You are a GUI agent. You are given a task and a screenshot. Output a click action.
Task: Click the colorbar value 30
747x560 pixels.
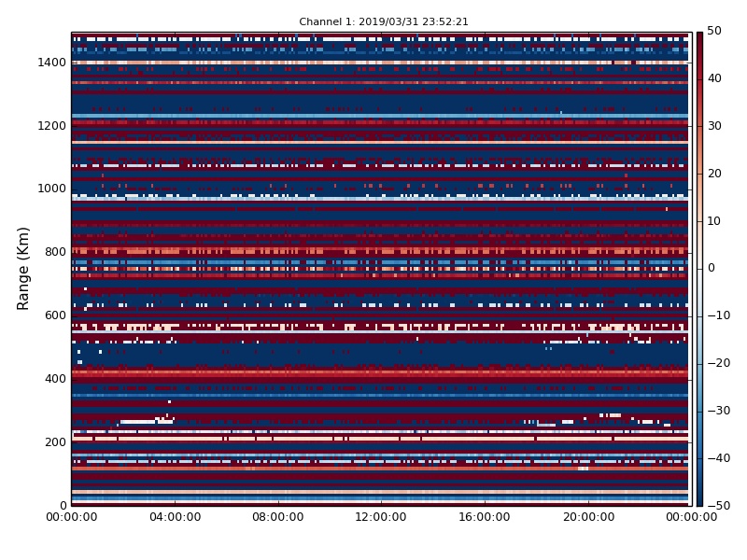point(714,126)
